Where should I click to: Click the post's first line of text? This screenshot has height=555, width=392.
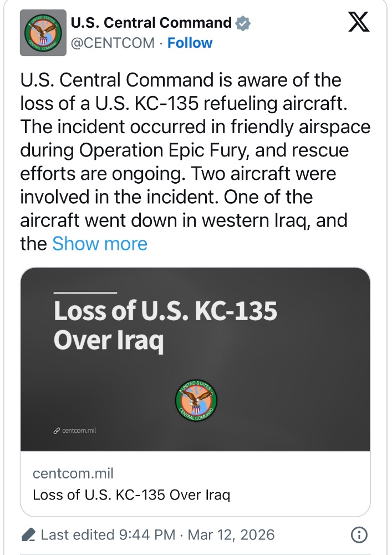coord(181,80)
